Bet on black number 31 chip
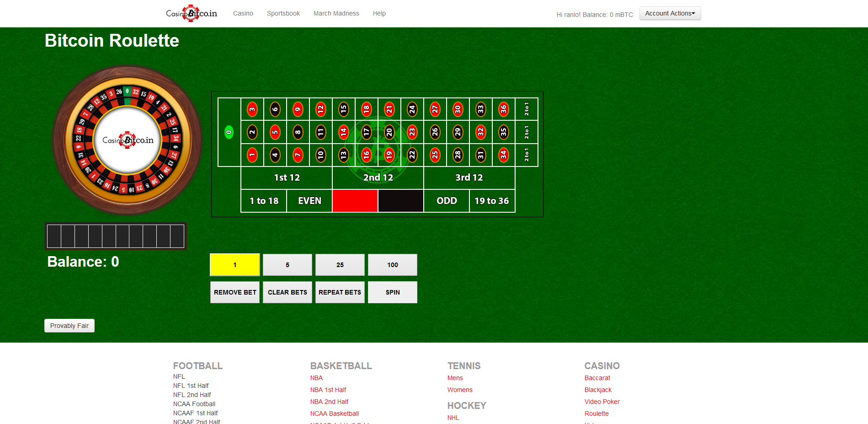The height and width of the screenshot is (424, 868). [481, 155]
